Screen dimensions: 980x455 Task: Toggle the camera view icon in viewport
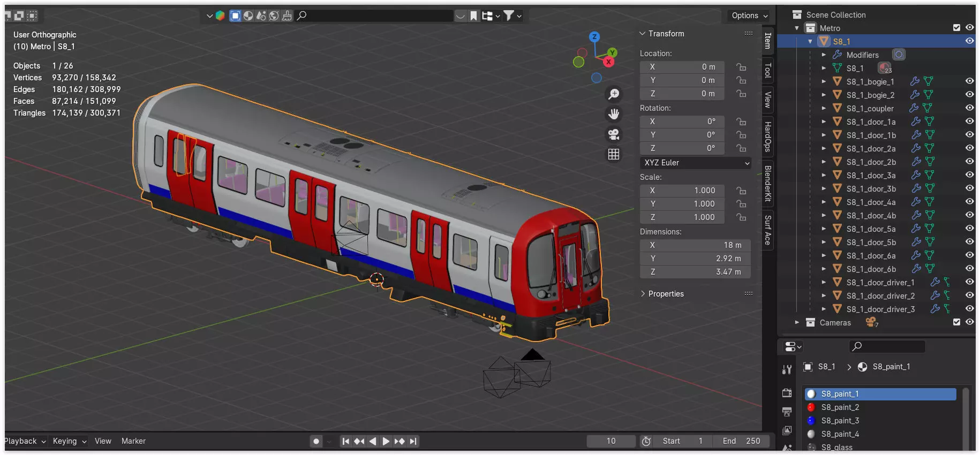point(614,134)
